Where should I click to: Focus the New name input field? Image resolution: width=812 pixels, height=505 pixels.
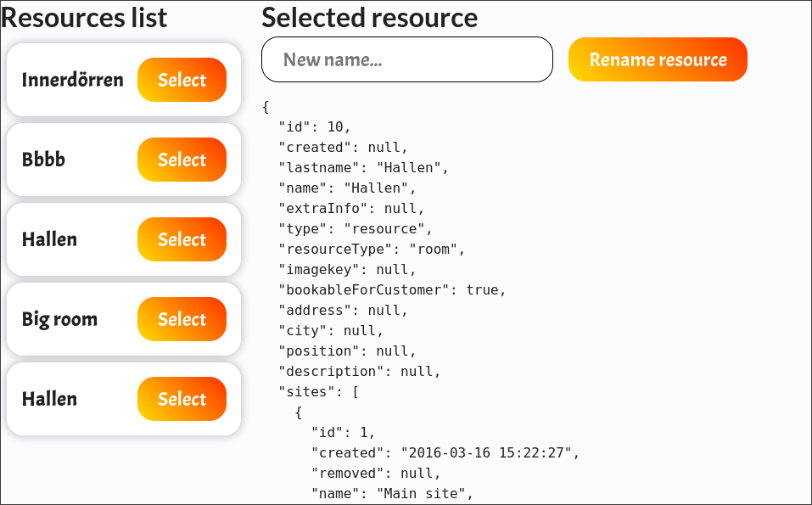pos(406,59)
